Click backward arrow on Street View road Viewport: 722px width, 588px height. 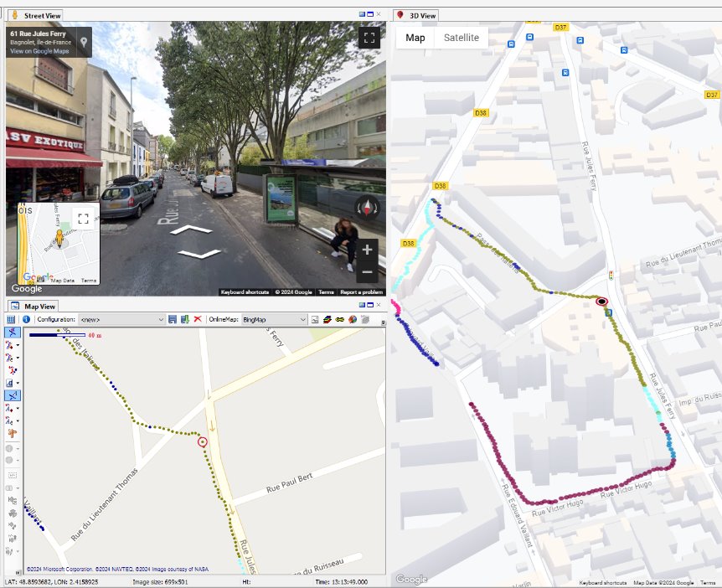pyautogui.click(x=199, y=253)
